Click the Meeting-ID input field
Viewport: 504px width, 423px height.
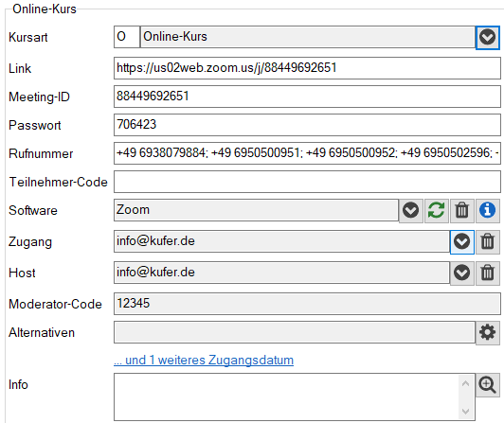tap(307, 97)
